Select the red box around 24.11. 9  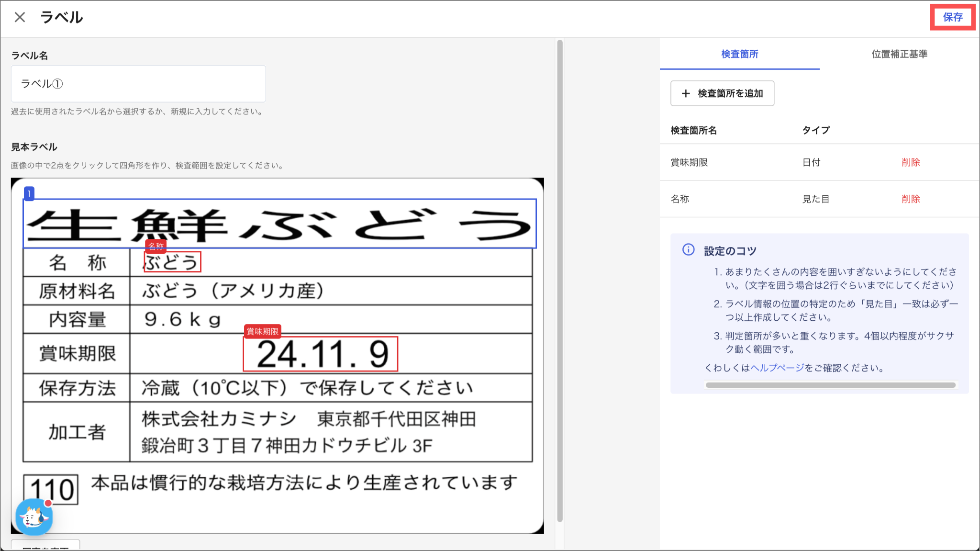(320, 354)
